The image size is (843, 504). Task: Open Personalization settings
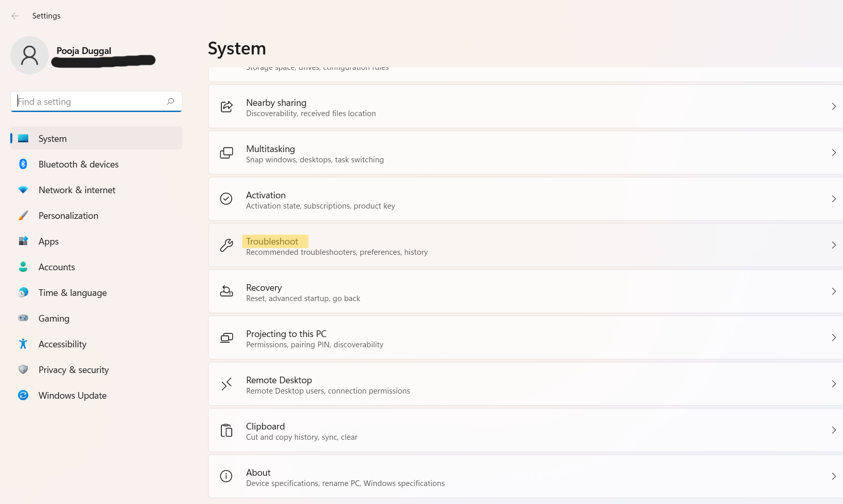coord(68,216)
